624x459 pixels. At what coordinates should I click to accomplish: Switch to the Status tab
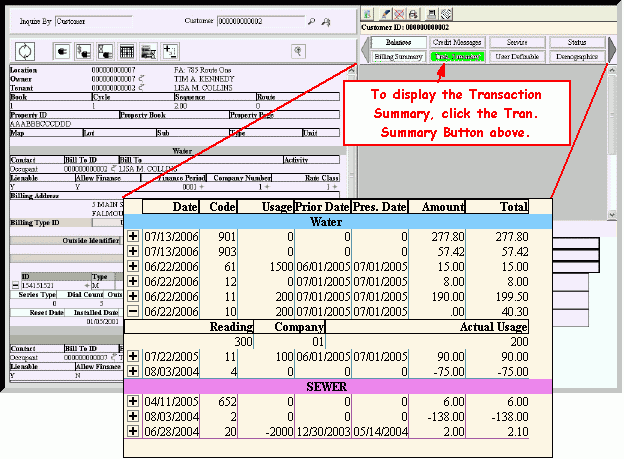577,42
